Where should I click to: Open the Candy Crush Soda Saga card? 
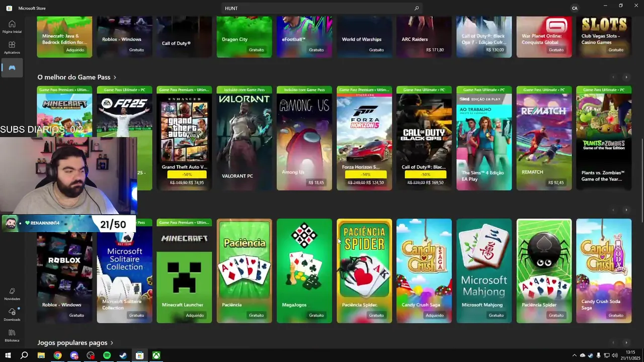(x=604, y=270)
